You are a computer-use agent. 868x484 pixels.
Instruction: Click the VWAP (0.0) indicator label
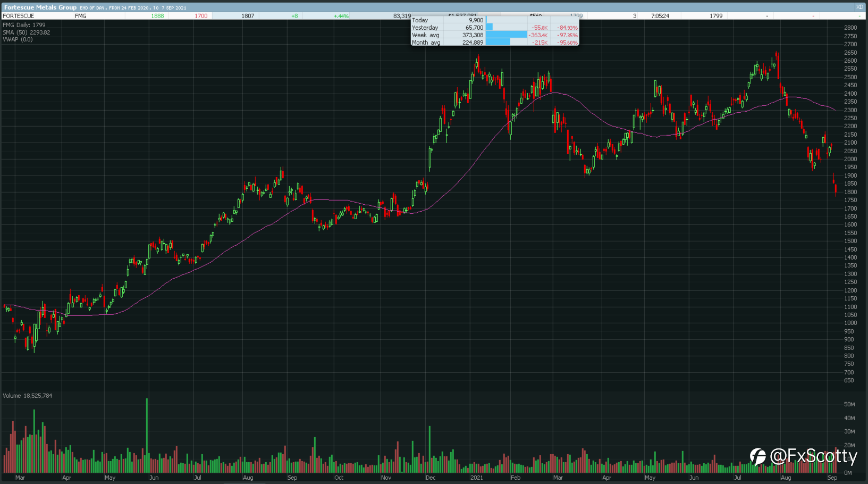click(18, 39)
